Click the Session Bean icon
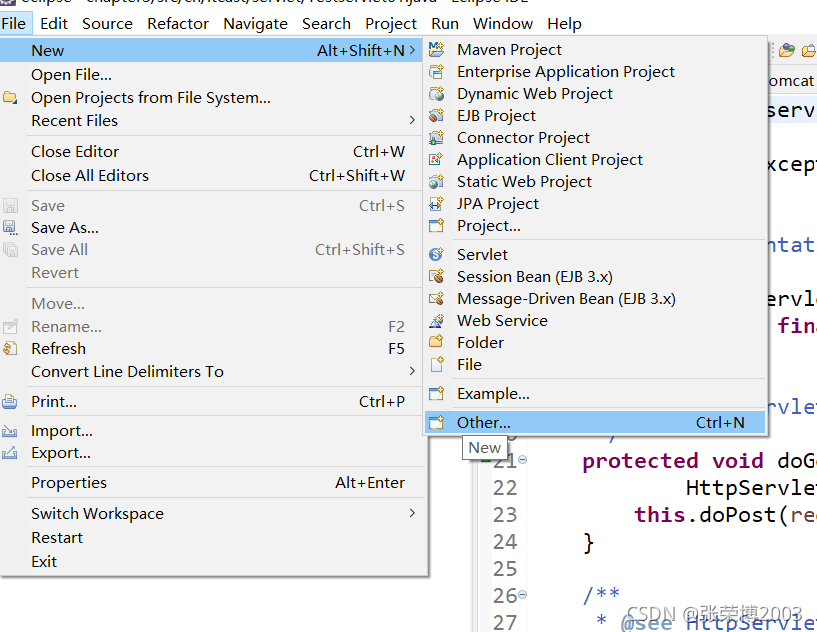This screenshot has height=632, width=817. click(436, 277)
